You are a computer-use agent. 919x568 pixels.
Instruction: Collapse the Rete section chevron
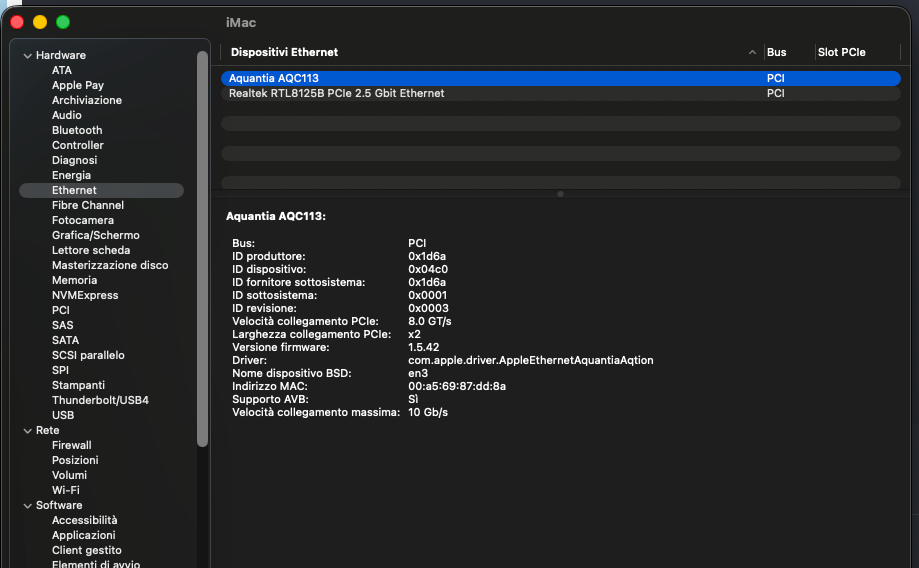[x=28, y=431]
